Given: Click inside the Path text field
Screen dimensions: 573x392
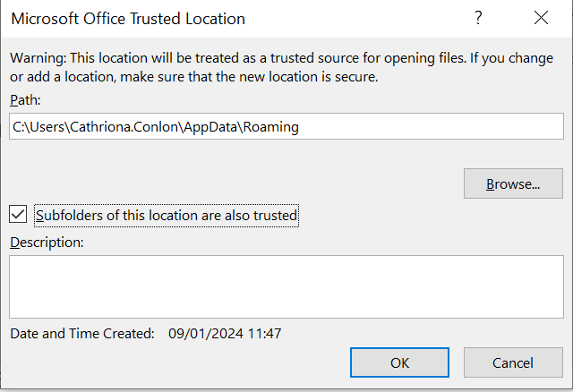Looking at the screenshot, I should coord(430,127).
